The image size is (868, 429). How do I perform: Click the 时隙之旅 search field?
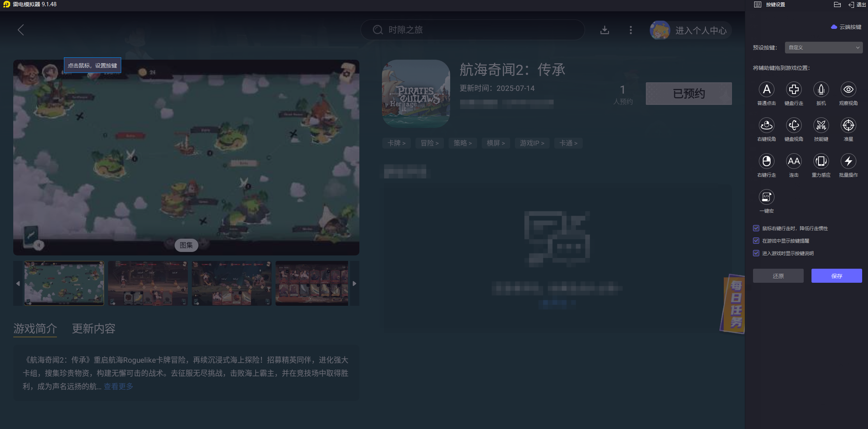(472, 30)
